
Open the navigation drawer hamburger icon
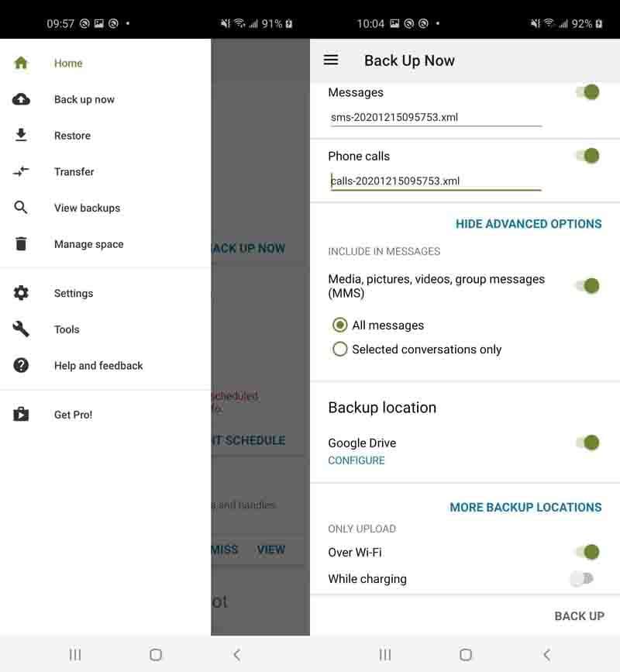(x=331, y=60)
